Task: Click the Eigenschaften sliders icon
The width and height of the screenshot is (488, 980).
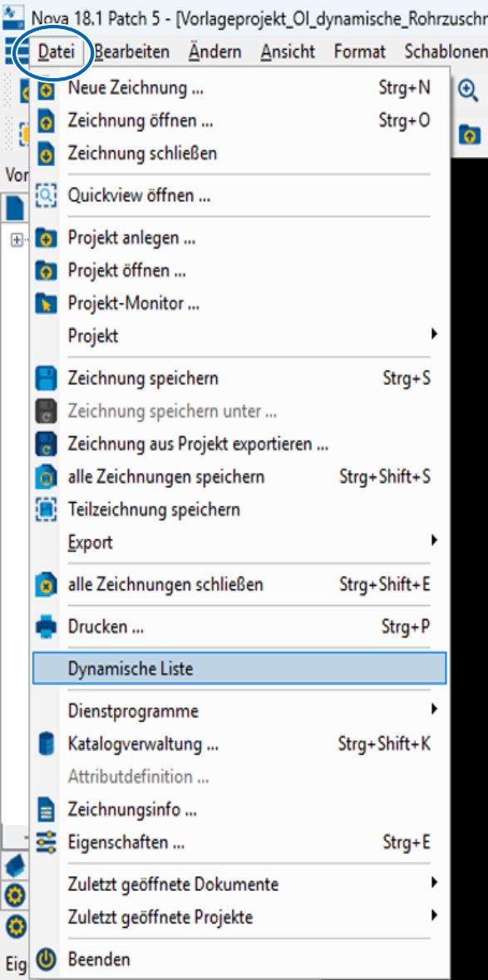Action: coord(47,842)
